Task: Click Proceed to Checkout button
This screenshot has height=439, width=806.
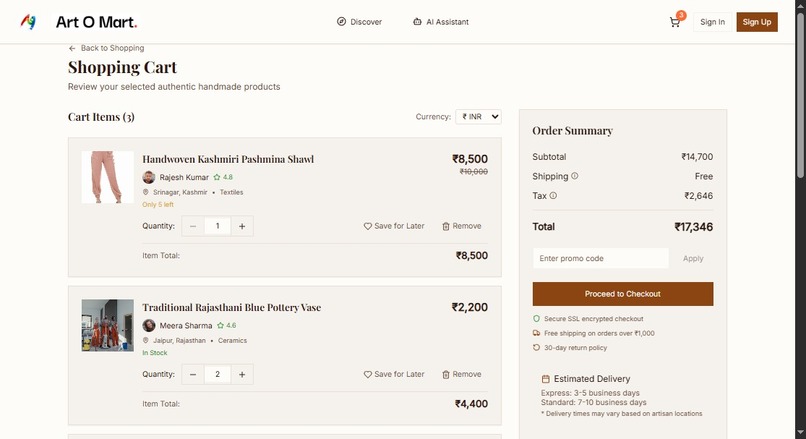Action: click(622, 294)
